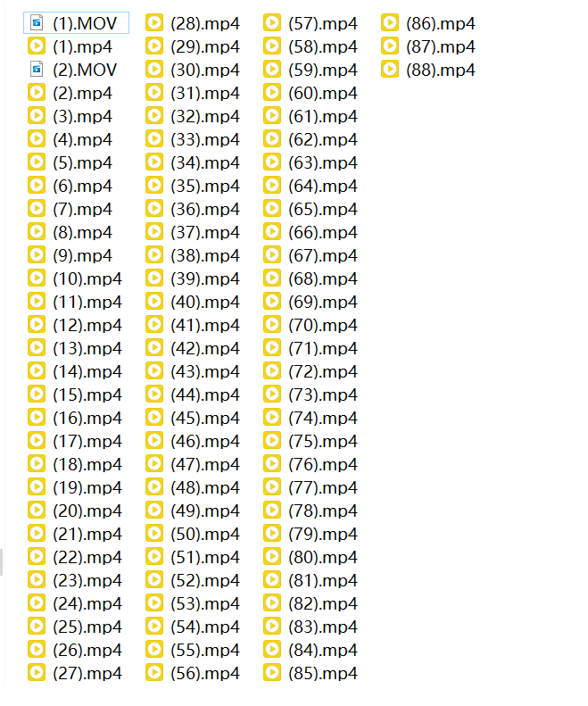The image size is (588, 706).
Task: Click the video icon beside (85).mp4
Action: coord(272,673)
